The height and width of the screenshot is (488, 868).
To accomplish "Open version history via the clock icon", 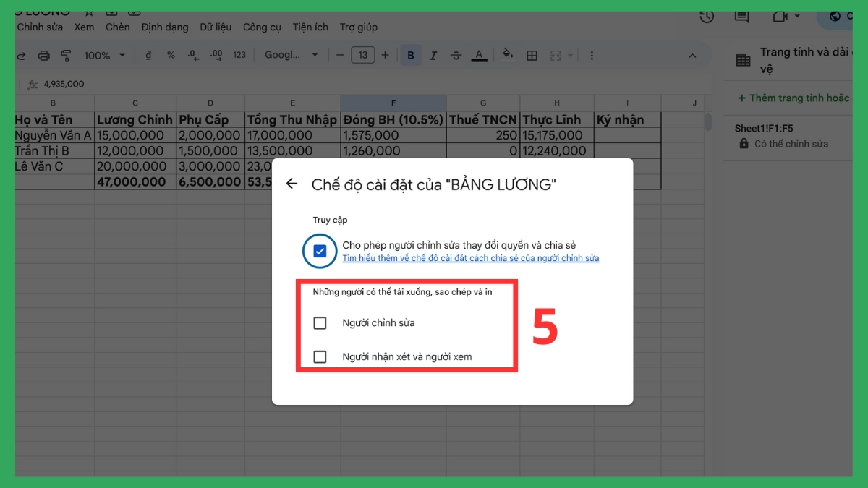I will tap(706, 14).
